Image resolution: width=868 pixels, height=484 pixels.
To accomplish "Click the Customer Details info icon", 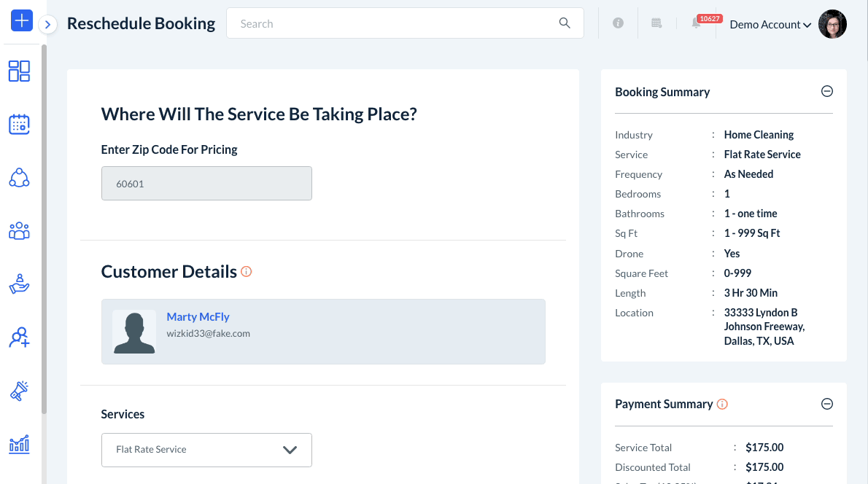I will click(x=247, y=272).
